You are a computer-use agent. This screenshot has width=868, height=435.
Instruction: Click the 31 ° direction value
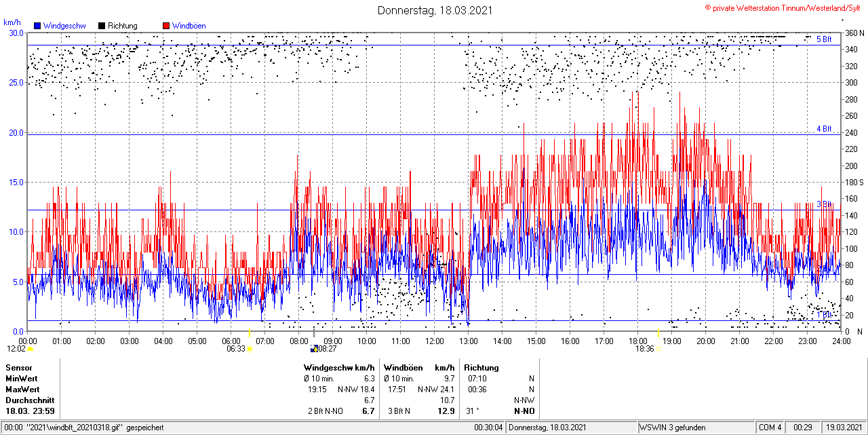click(473, 411)
